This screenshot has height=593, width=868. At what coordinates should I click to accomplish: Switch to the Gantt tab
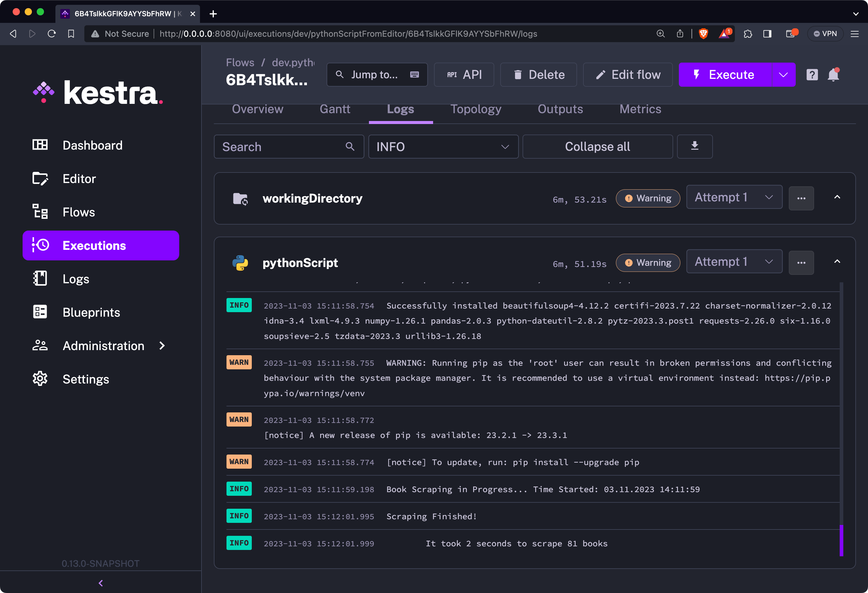335,109
